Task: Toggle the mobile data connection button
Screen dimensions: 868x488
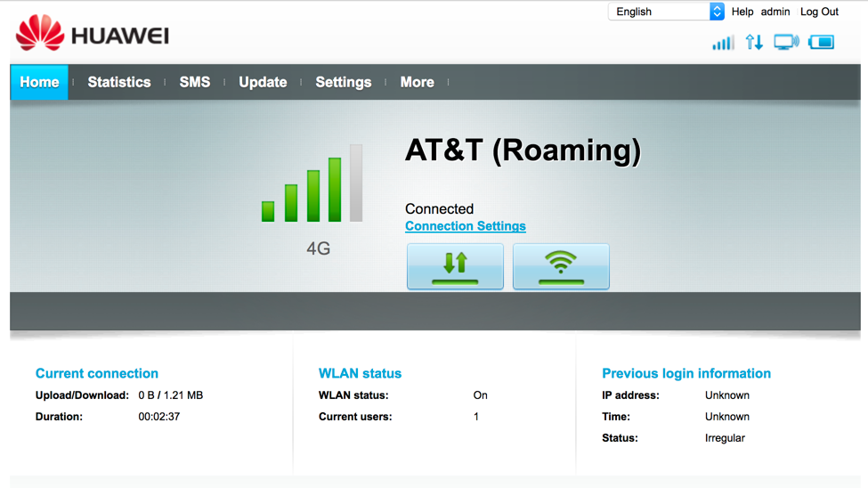Action: pos(455,266)
